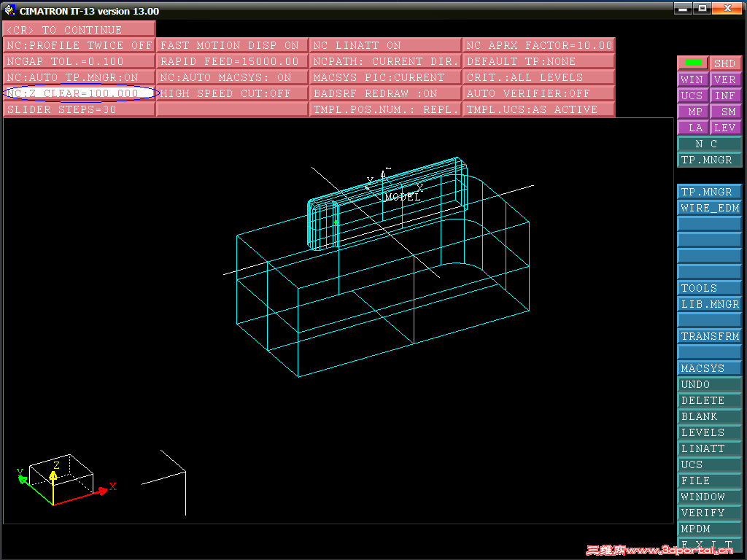This screenshot has width=747, height=560.
Task: Edit NC APRX FACTOR=10.00 value
Action: pyautogui.click(x=539, y=45)
